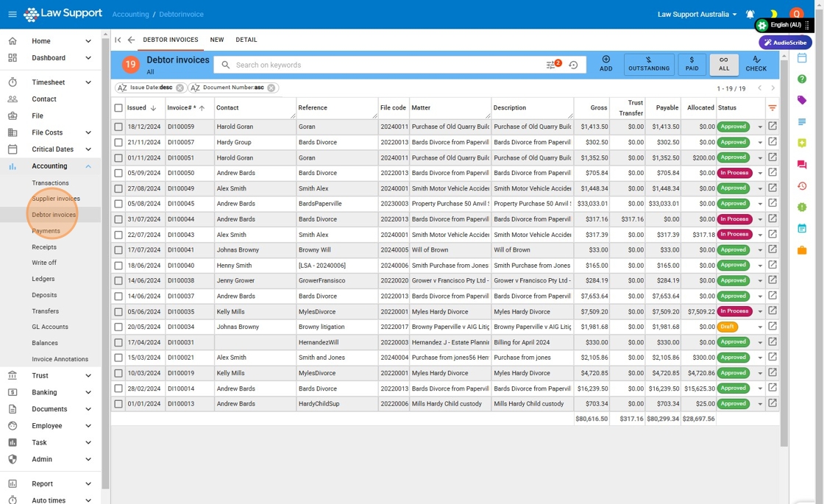Select the checkbox for invoice DI100034
Viewport: 824px width, 504px height.
pos(118,327)
